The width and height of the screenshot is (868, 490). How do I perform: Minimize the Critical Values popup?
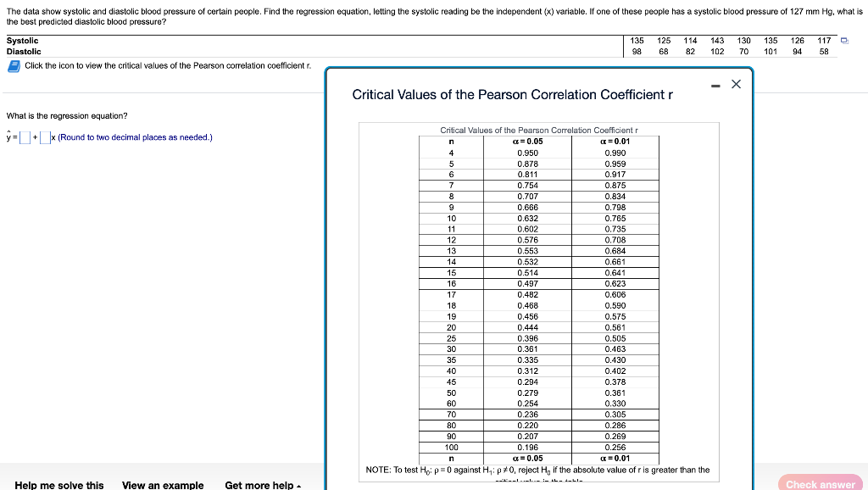tap(715, 86)
